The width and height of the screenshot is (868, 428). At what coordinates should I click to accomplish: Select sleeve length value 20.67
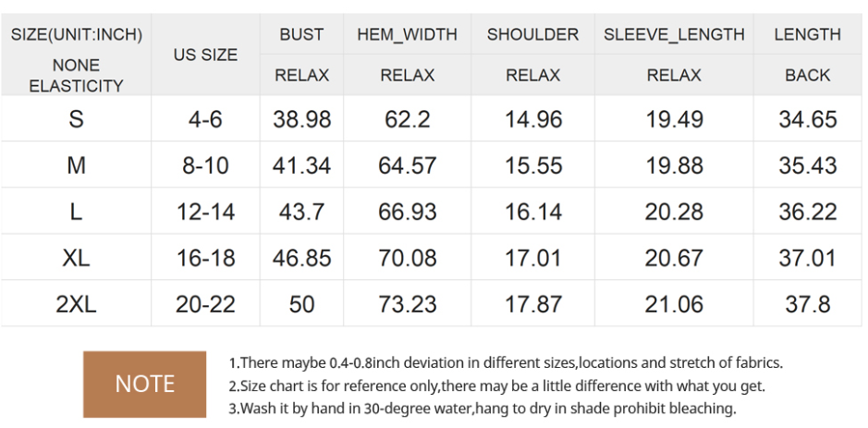674,258
